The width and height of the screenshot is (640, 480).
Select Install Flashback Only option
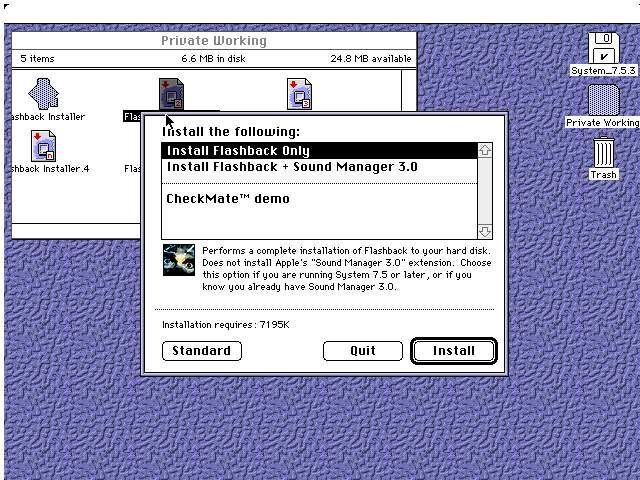coord(319,151)
